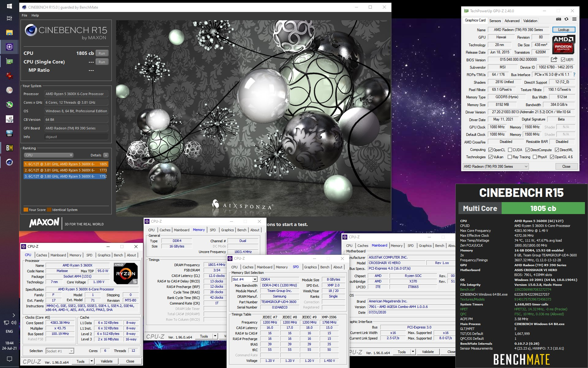Toggle the Ray Tracing checkbox
Image resolution: width=588 pixels, height=368 pixels.
click(x=510, y=157)
